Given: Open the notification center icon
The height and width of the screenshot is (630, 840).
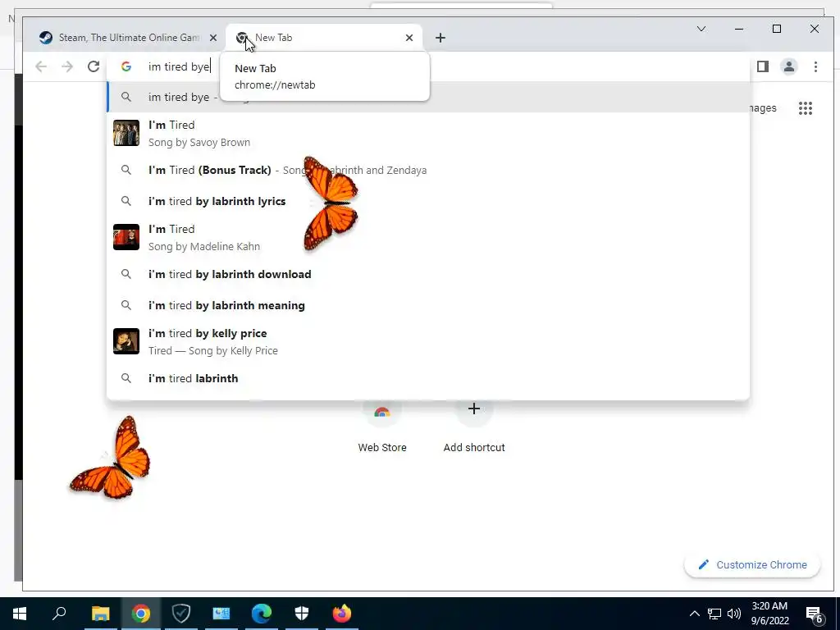Looking at the screenshot, I should coord(815,614).
